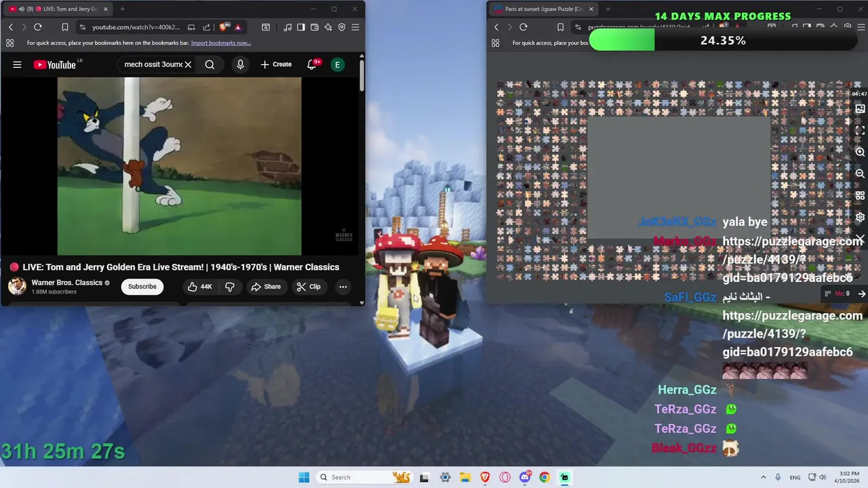Open bookmarks apps grid in YouTube window
The height and width of the screenshot is (488, 868).
click(10, 43)
